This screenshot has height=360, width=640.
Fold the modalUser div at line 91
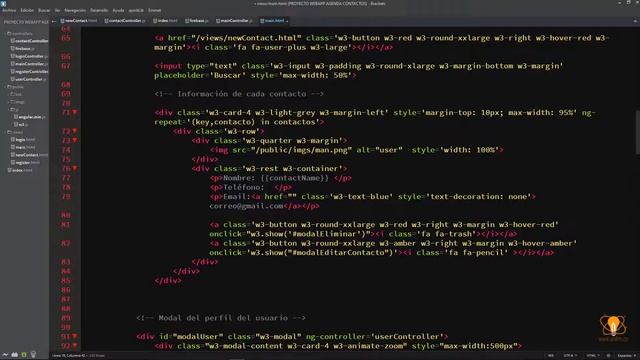[75, 336]
